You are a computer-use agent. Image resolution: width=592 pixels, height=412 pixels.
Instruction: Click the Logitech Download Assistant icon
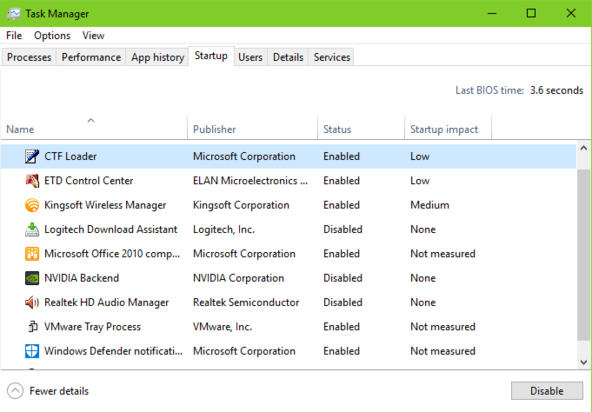(x=32, y=230)
